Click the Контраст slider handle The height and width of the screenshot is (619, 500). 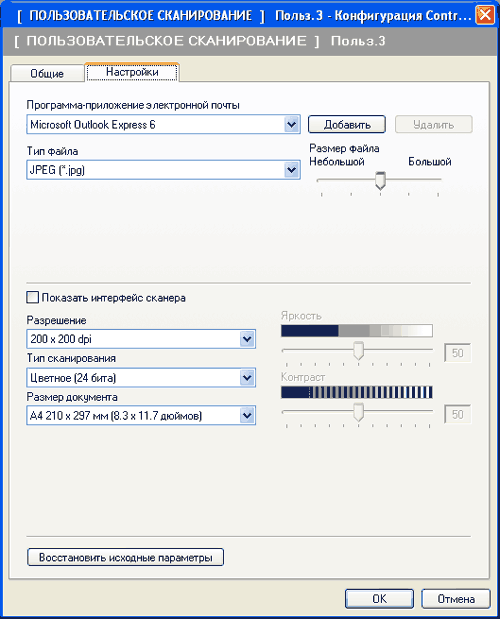tap(358, 412)
